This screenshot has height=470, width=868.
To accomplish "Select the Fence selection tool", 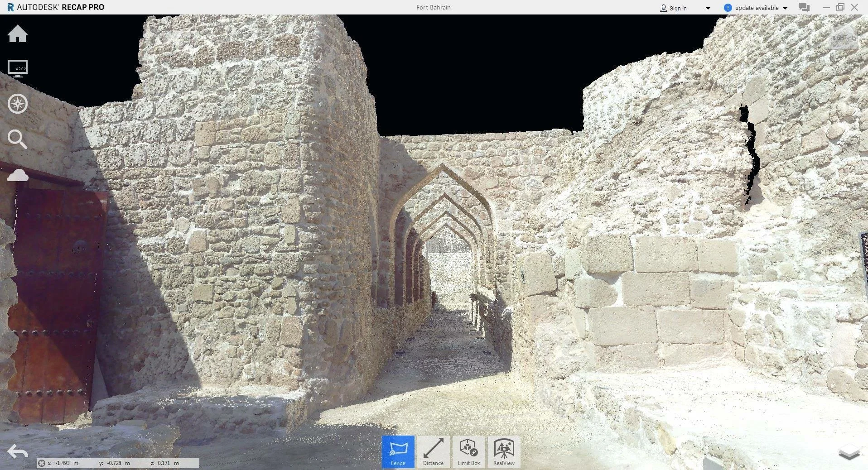I will pyautogui.click(x=398, y=451).
